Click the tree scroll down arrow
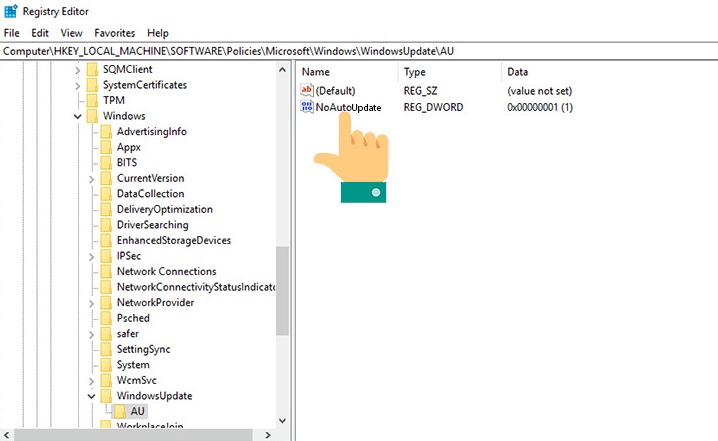The height and width of the screenshot is (441, 718). [x=282, y=420]
